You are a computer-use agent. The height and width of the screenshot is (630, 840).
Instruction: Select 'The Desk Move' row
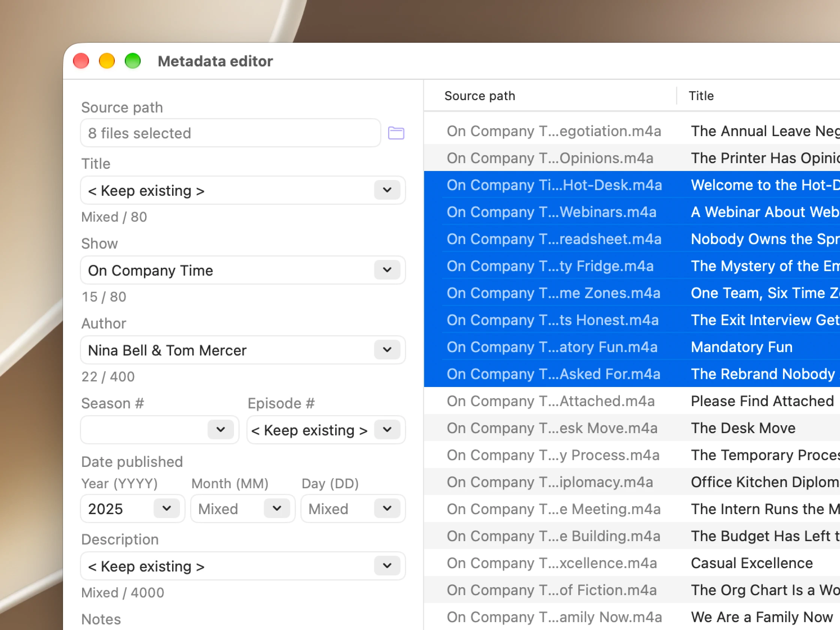[x=632, y=428]
